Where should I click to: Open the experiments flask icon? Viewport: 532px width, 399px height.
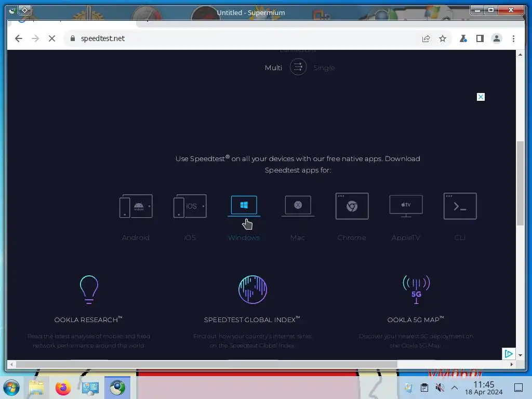click(463, 38)
